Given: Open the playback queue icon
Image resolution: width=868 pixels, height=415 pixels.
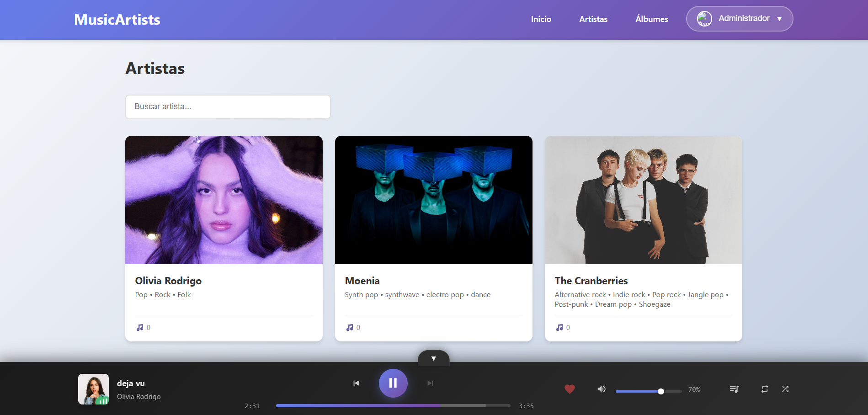Looking at the screenshot, I should [x=734, y=389].
